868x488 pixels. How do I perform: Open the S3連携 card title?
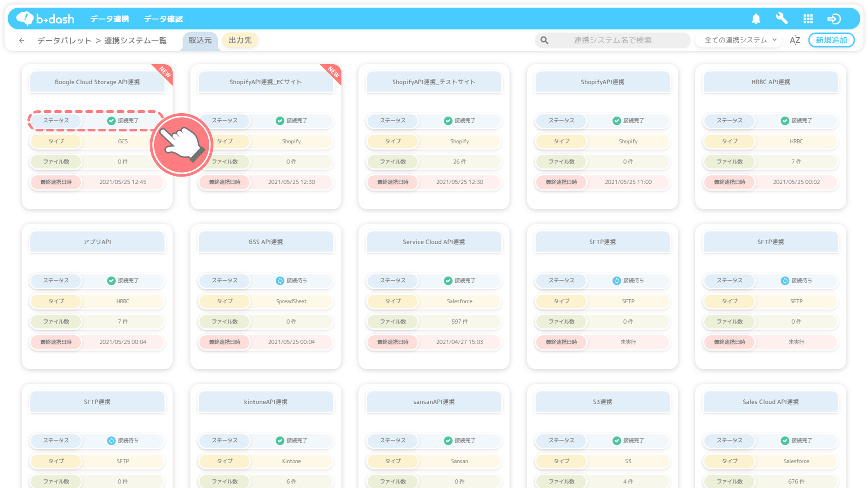(x=602, y=402)
